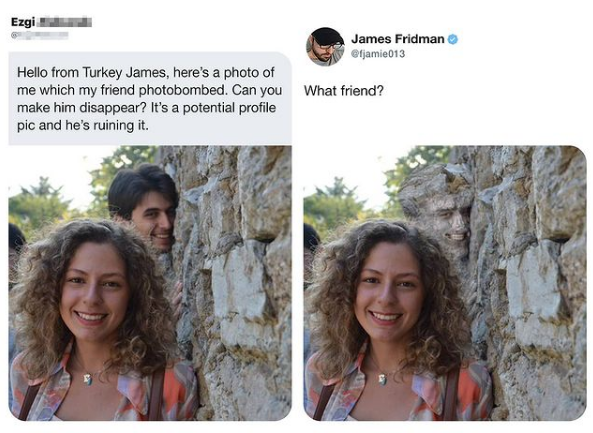Click the word Turkey in the message
The width and height of the screenshot is (593, 433).
click(x=102, y=72)
